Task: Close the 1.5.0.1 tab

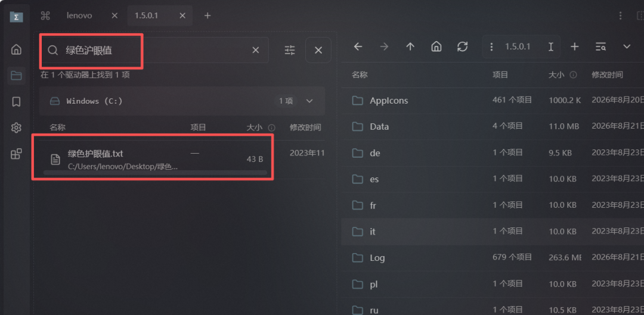Action: pos(182,15)
